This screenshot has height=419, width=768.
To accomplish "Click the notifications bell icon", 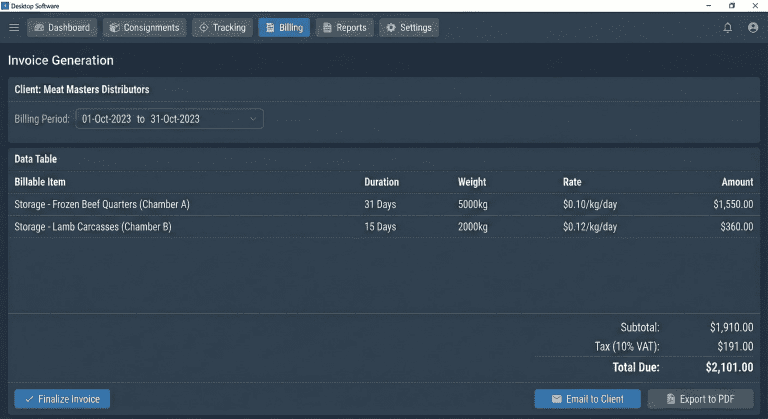I will [727, 28].
